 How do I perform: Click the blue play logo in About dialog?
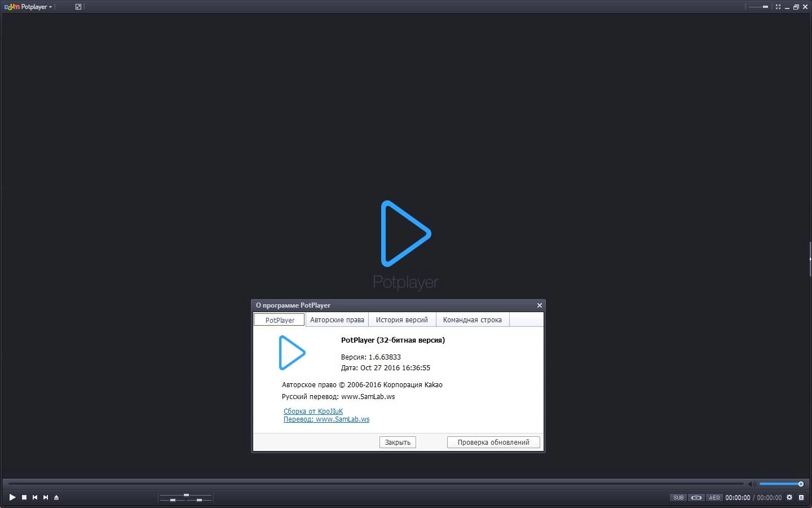click(292, 353)
